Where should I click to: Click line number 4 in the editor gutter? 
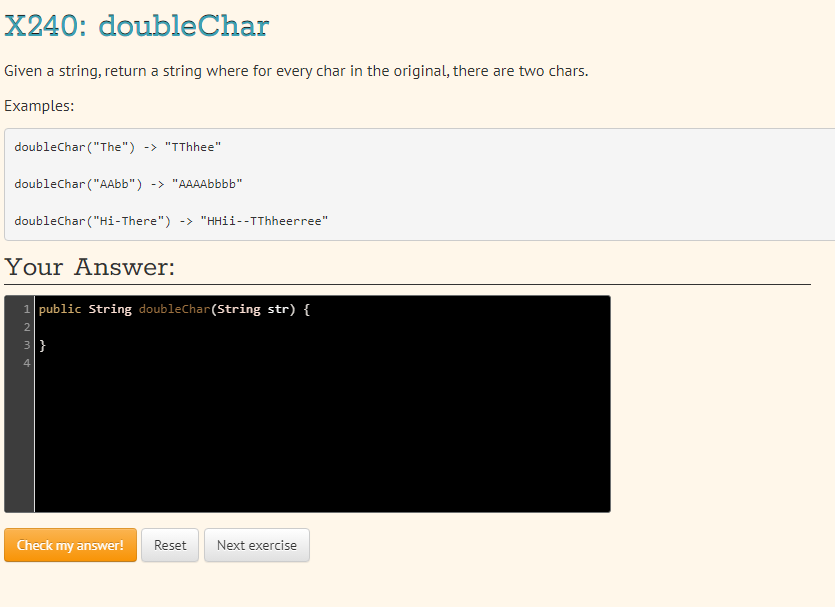[x=25, y=362]
